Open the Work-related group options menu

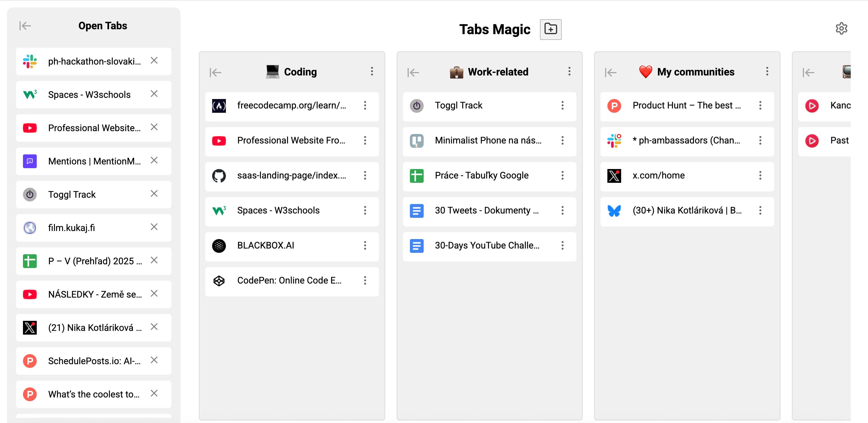click(x=569, y=71)
